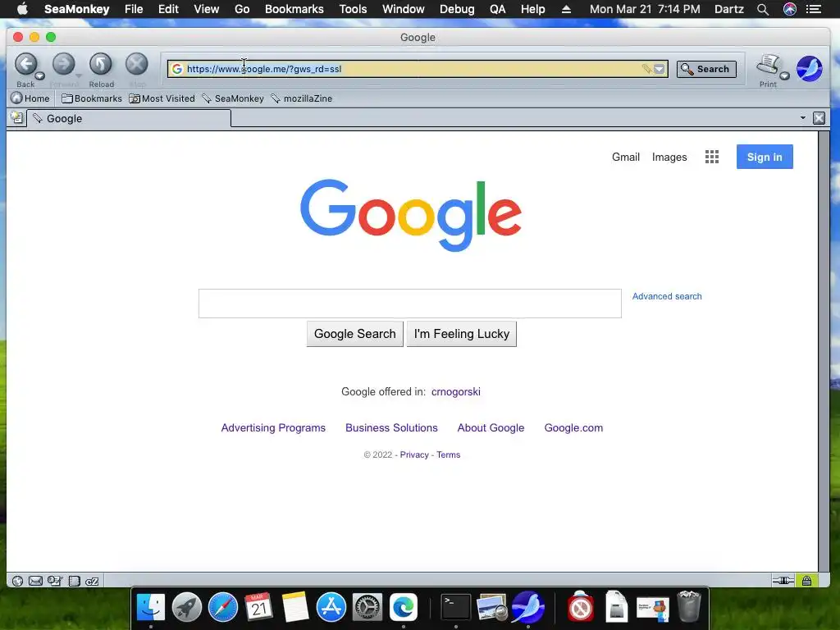Click the Google search text box

(x=410, y=304)
